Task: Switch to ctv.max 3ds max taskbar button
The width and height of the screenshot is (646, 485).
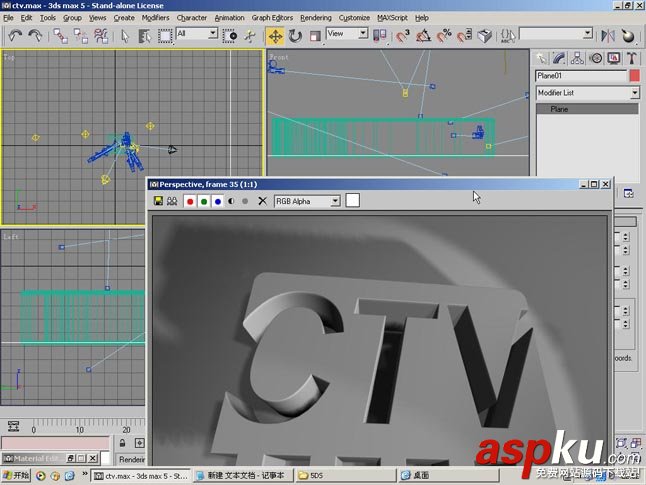Action: (141, 476)
